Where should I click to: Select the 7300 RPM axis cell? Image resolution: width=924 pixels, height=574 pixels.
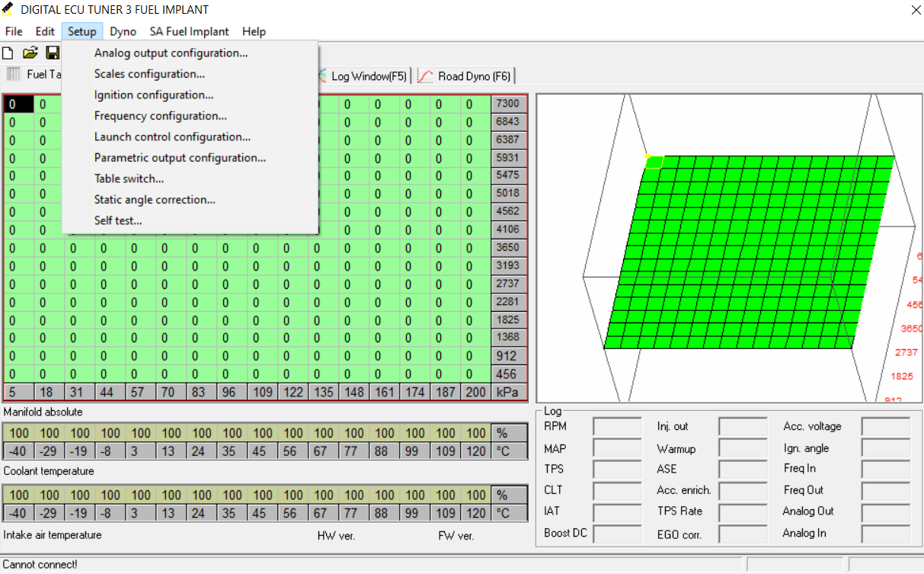point(507,104)
